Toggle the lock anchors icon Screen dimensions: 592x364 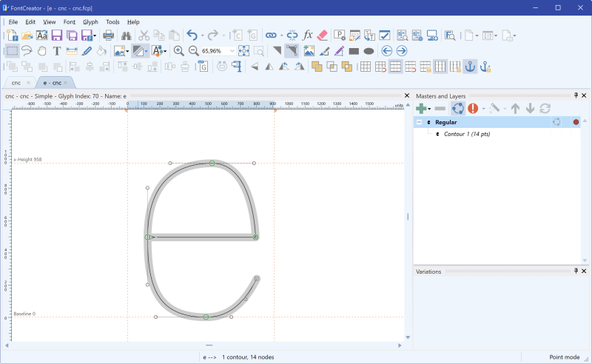click(485, 67)
